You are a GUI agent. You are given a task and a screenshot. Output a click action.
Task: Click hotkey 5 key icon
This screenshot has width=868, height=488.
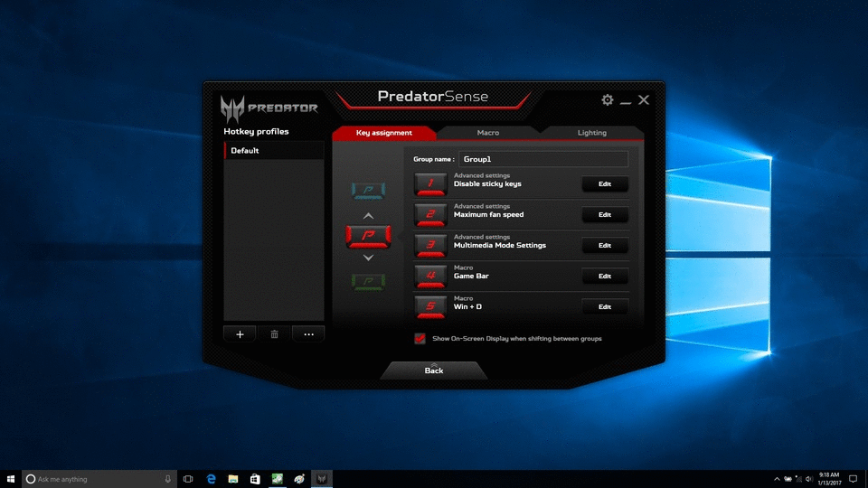(430, 307)
